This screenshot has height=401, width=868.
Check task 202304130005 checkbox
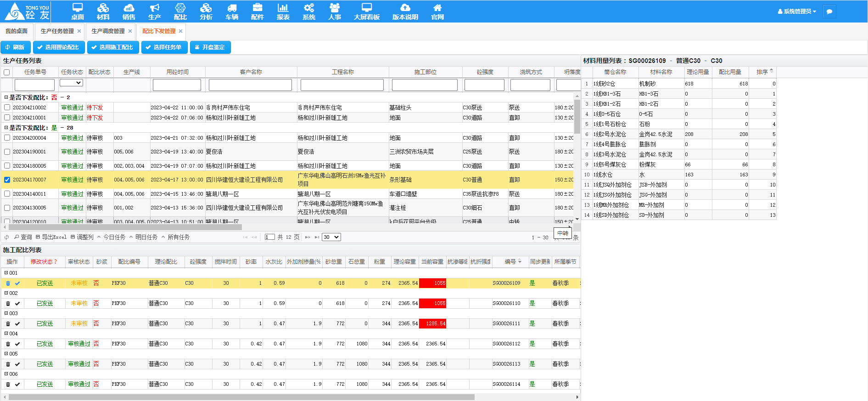click(7, 208)
